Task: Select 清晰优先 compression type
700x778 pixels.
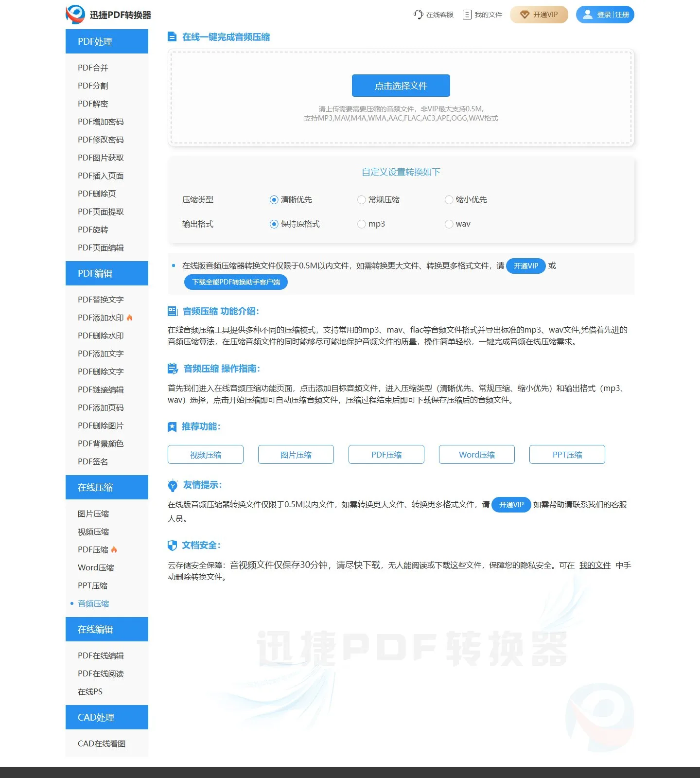Action: point(274,200)
